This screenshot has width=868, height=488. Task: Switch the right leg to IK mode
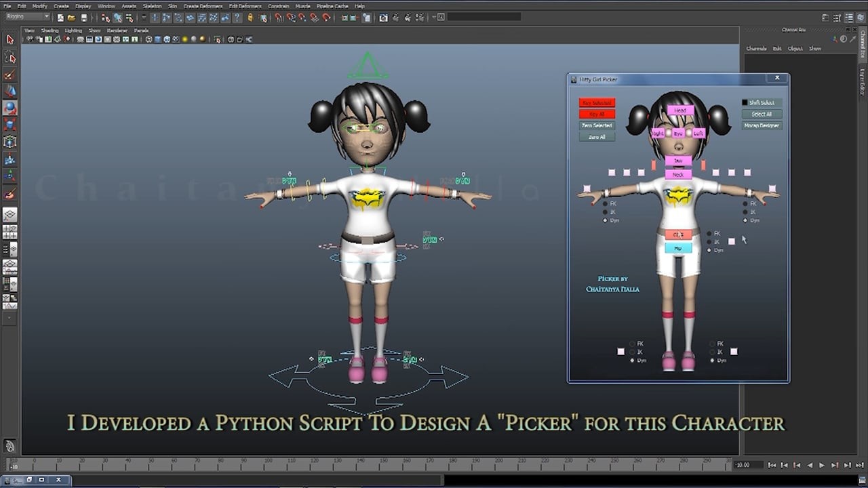click(x=632, y=352)
